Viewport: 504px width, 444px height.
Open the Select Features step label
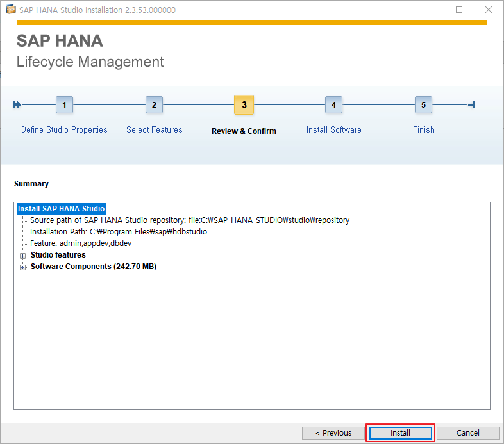tap(155, 130)
